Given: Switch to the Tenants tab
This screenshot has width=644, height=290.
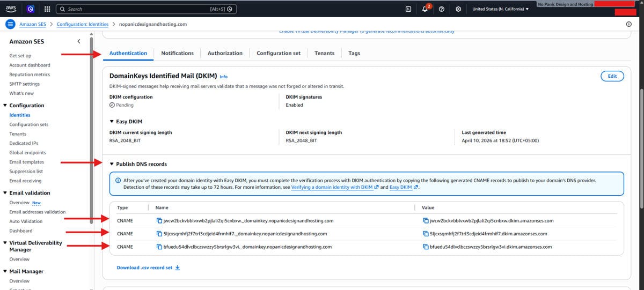Looking at the screenshot, I should (x=324, y=53).
